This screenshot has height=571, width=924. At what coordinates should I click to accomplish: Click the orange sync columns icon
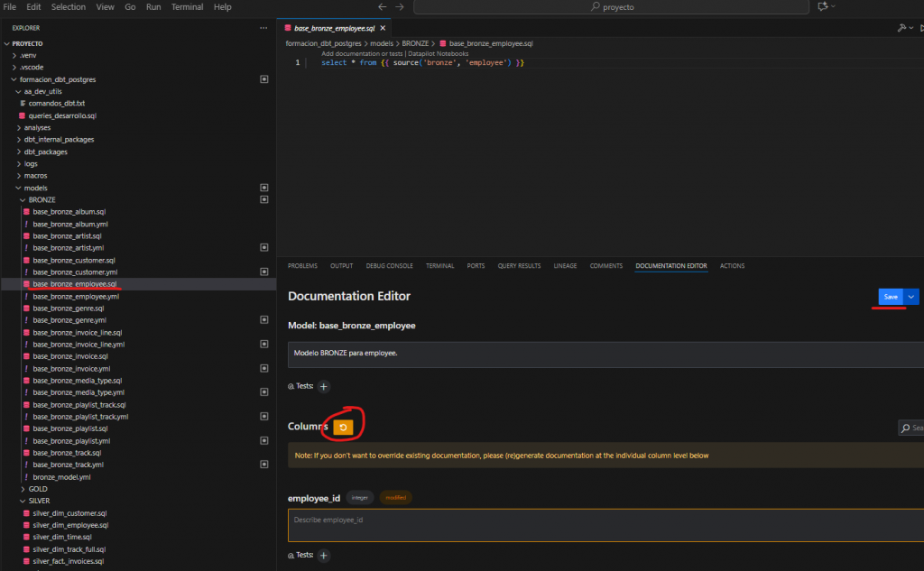(x=343, y=427)
